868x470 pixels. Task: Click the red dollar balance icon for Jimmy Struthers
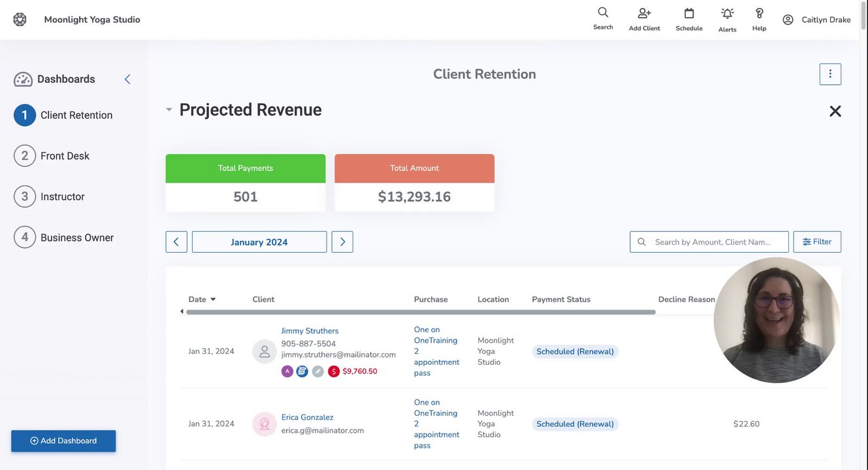coord(334,371)
